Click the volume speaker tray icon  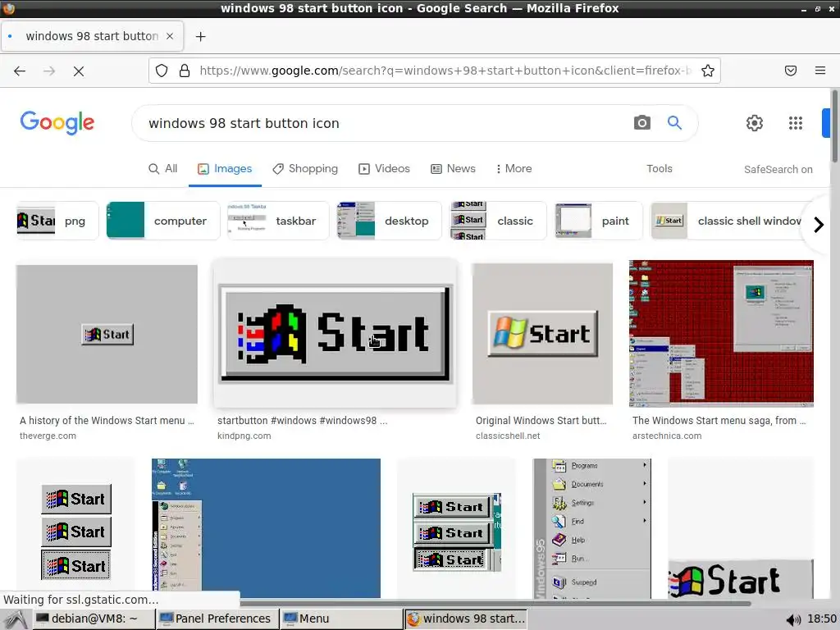pos(793,619)
